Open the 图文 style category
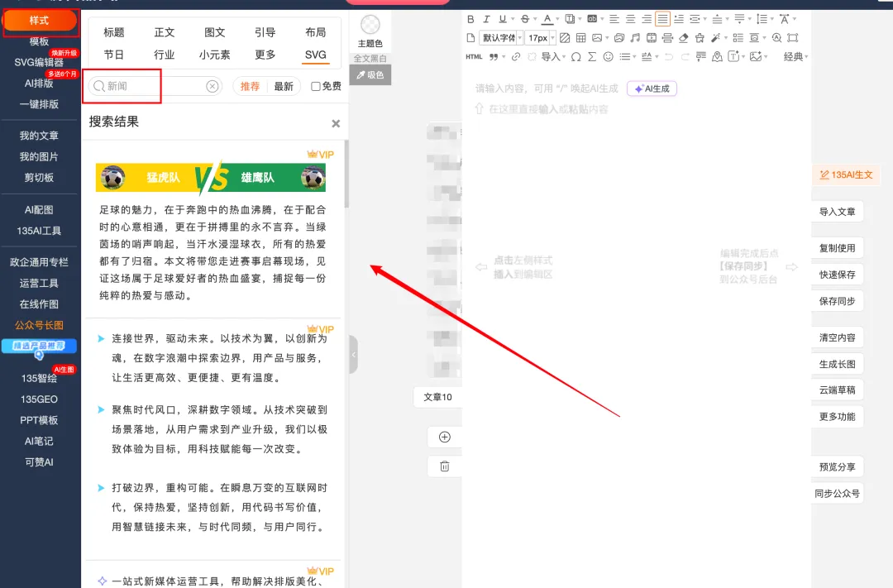Image resolution: width=893 pixels, height=588 pixels. tap(215, 32)
